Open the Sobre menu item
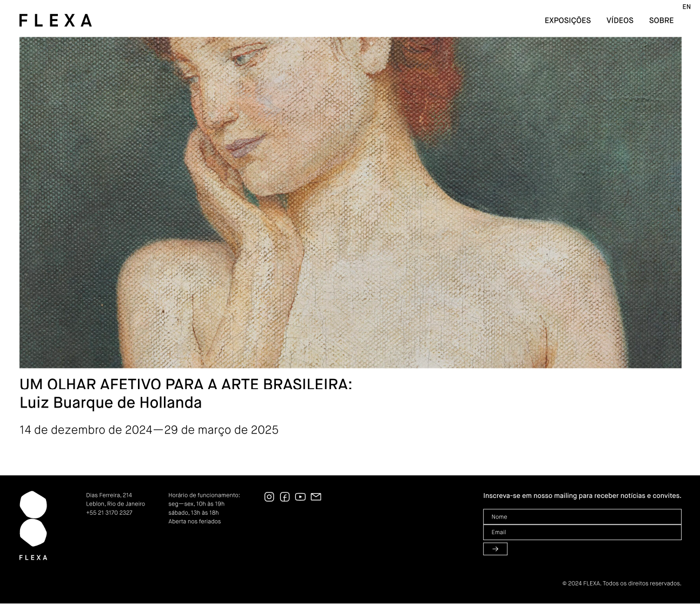Viewport: 700px width, 604px height. click(x=661, y=21)
